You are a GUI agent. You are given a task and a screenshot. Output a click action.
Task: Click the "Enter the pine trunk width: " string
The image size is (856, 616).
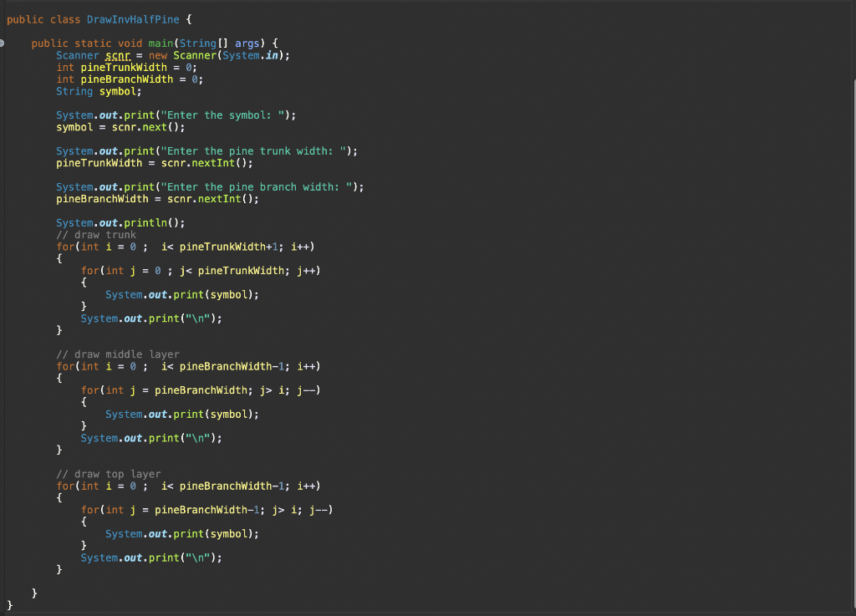253,151
